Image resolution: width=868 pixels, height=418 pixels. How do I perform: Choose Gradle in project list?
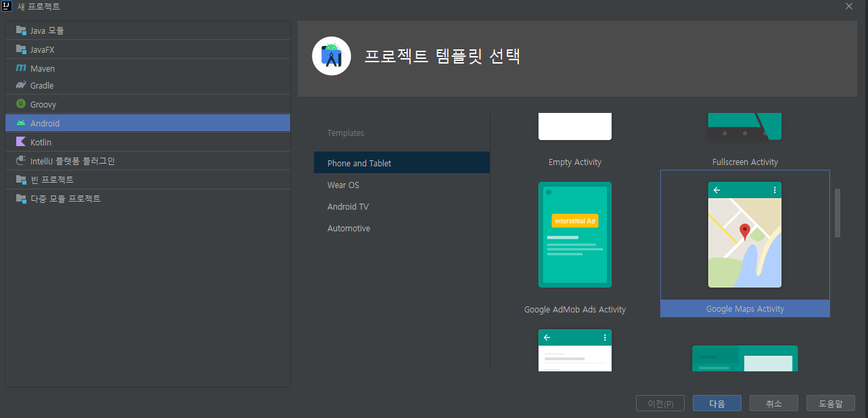(147, 85)
